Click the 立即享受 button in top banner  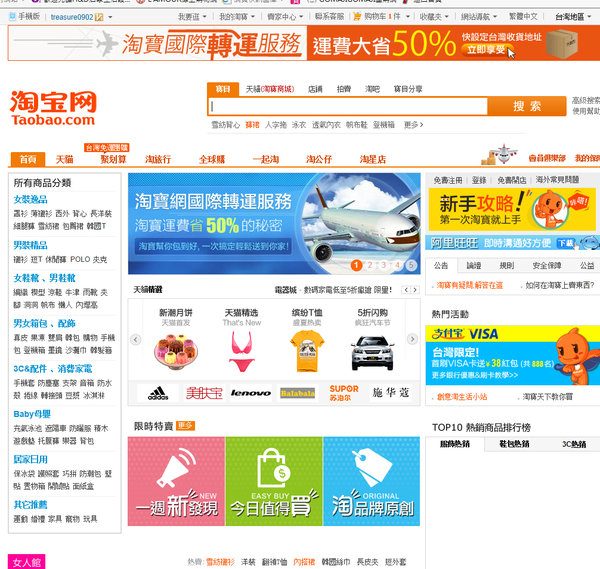coord(486,50)
